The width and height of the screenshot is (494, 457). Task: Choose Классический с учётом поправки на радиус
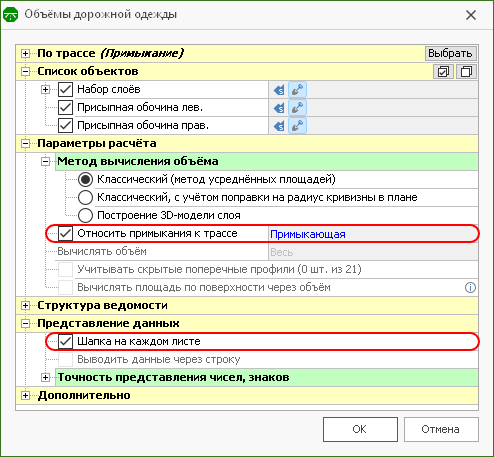point(85,197)
